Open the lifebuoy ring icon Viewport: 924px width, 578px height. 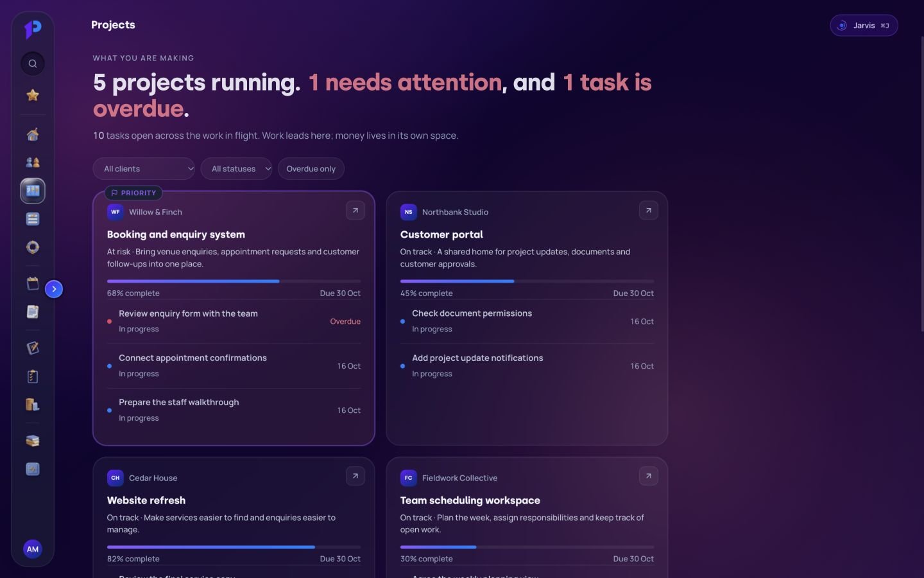(33, 247)
